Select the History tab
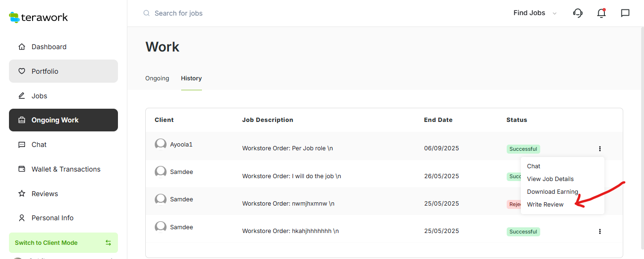This screenshot has width=644, height=259. (x=191, y=78)
